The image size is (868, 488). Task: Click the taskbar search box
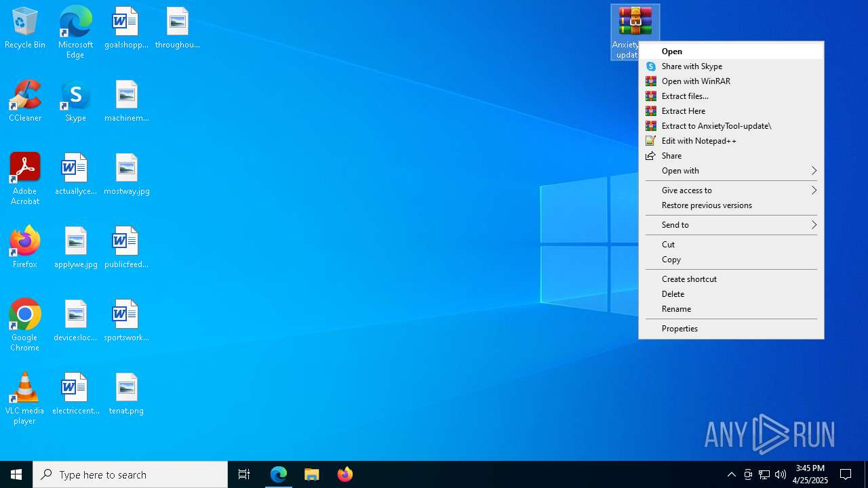click(x=130, y=474)
